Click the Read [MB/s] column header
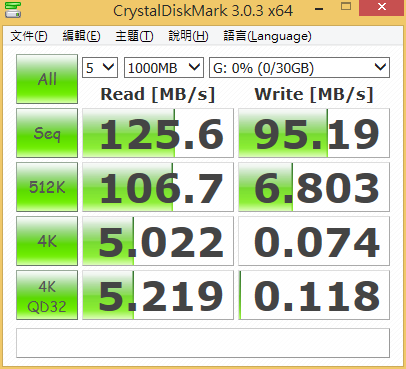This screenshot has height=369, width=406. point(158,94)
